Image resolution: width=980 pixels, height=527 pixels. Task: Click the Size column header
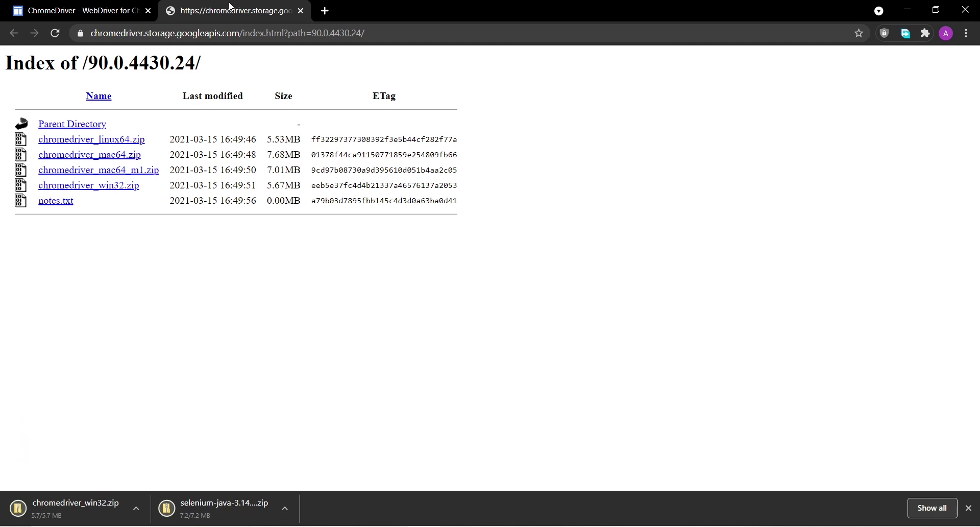pyautogui.click(x=283, y=96)
